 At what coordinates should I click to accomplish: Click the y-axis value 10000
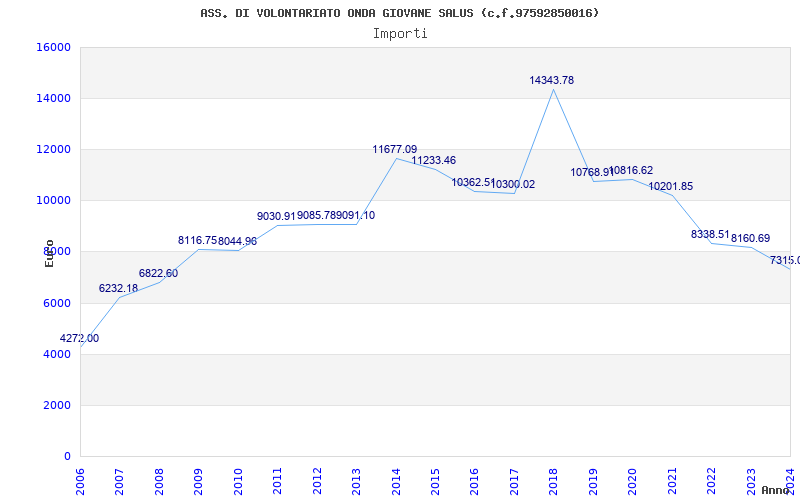[x=53, y=200]
